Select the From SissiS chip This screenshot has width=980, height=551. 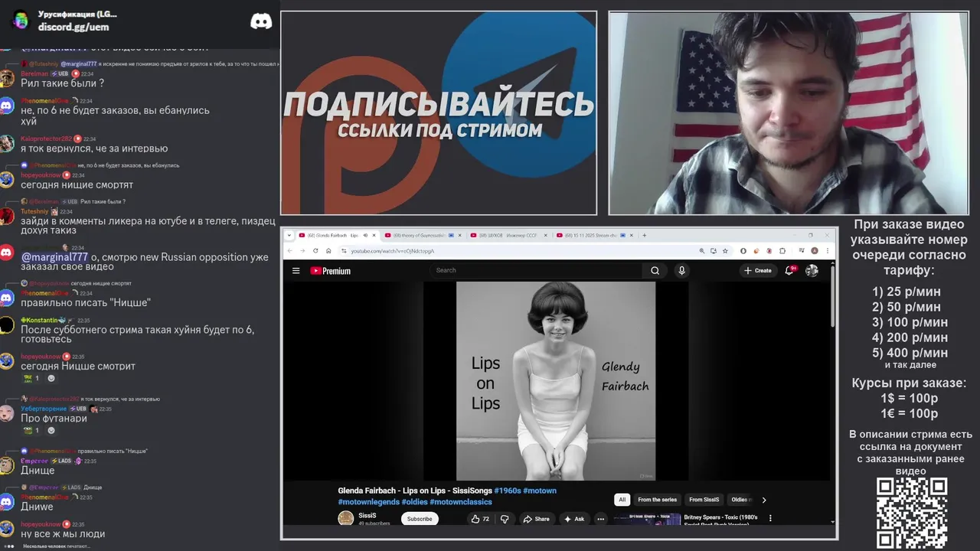[704, 500]
